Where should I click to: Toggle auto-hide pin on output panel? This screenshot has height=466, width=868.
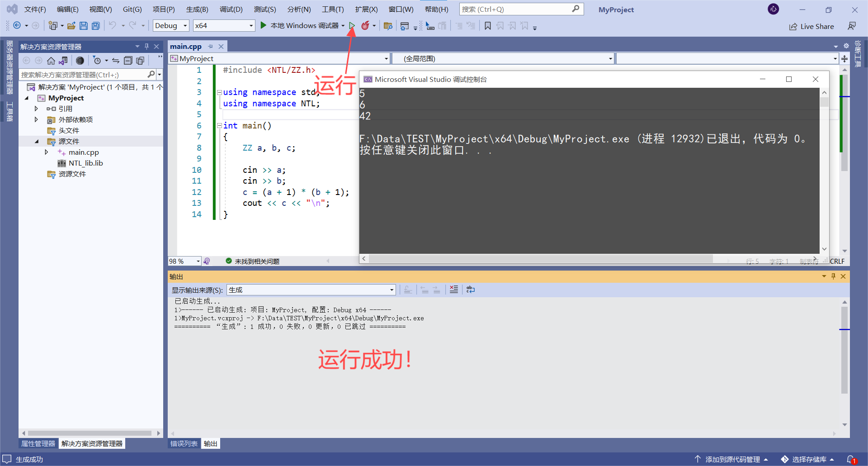[833, 276]
